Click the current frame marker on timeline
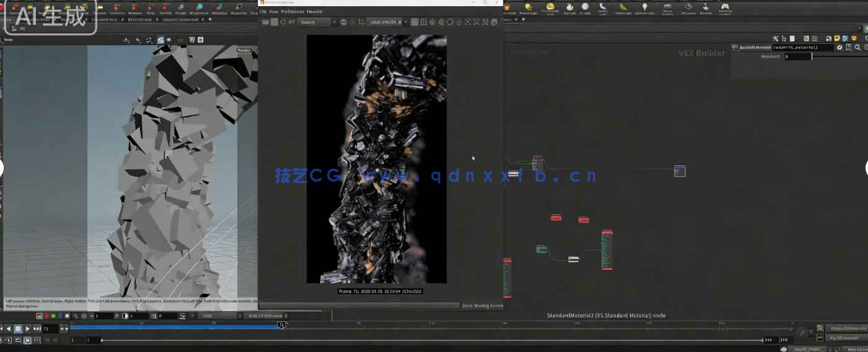 pyautogui.click(x=281, y=325)
